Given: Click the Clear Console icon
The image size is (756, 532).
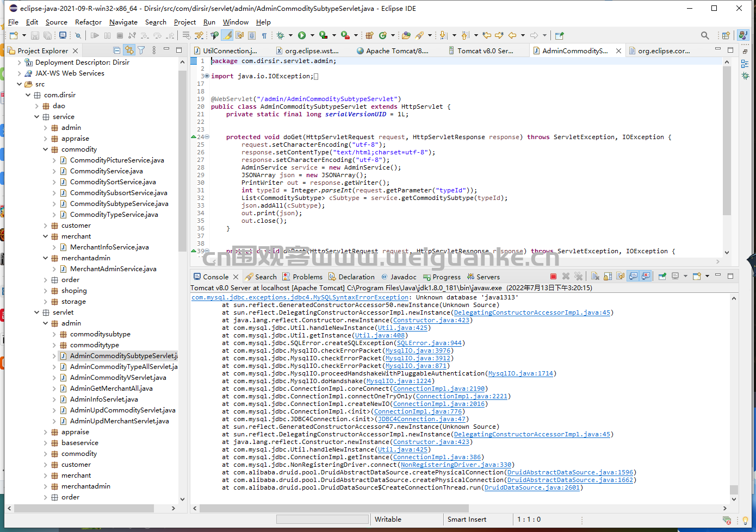Looking at the screenshot, I should click(x=594, y=277).
